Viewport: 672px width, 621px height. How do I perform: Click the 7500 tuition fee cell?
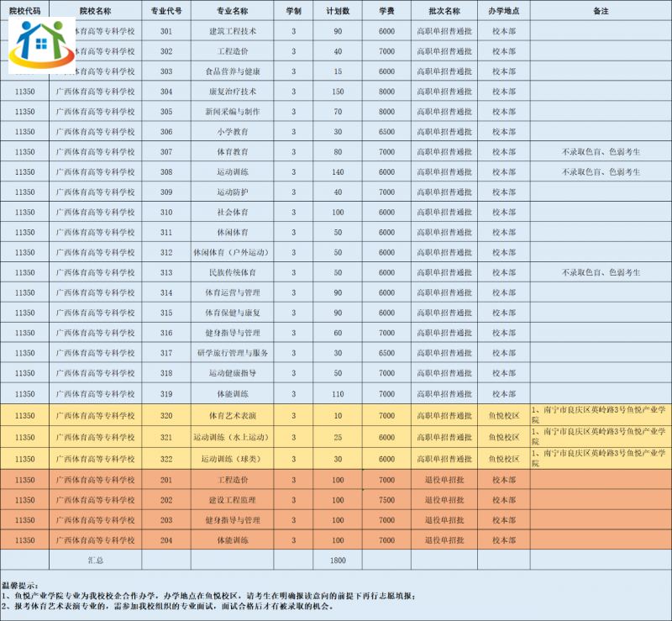coord(386,500)
